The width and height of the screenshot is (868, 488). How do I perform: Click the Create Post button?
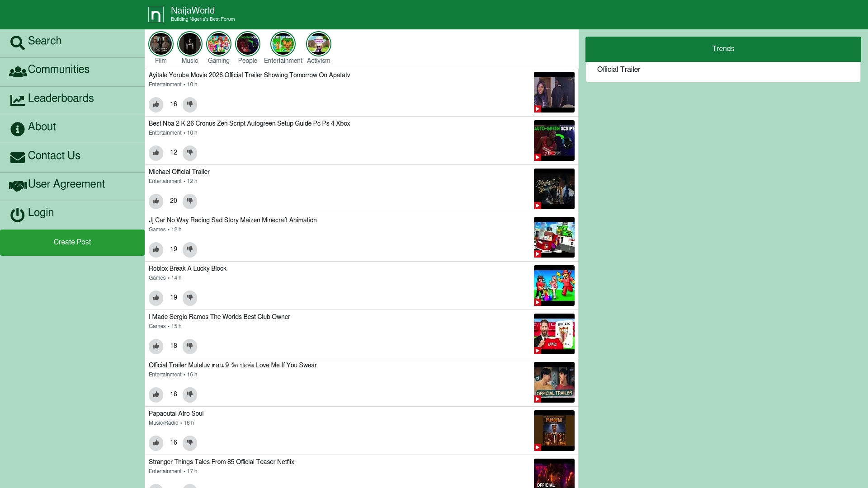point(72,242)
